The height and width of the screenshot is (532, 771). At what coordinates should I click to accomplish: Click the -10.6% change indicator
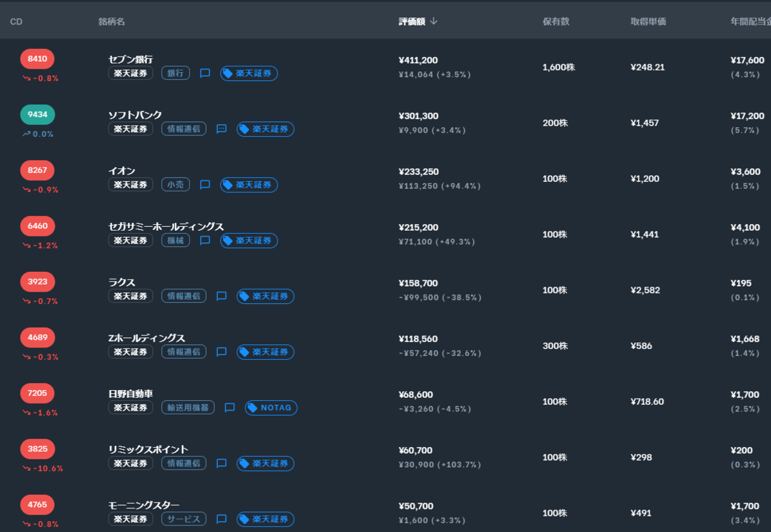[x=43, y=468]
